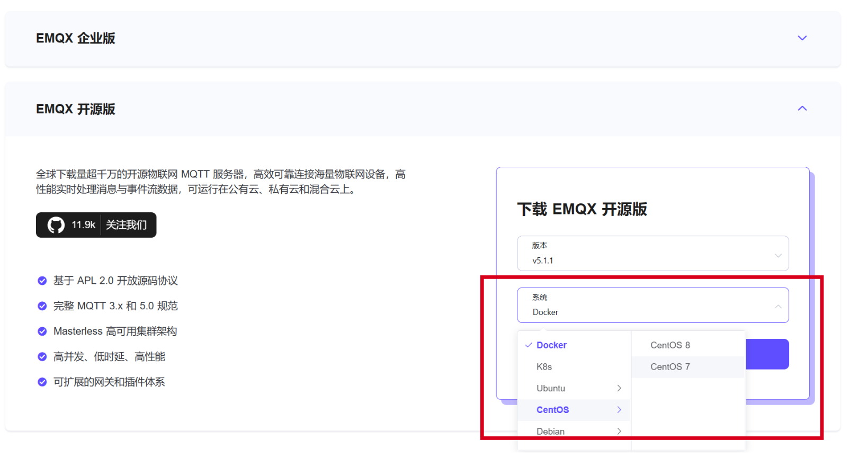
Task: Open the 关注我们 GitHub button
Action: click(x=126, y=225)
